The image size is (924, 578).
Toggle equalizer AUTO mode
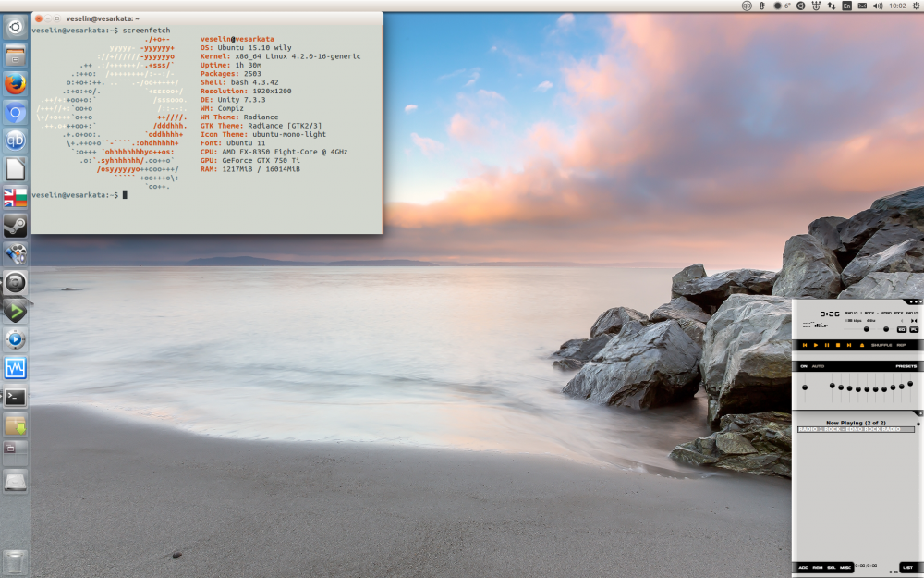coord(818,366)
